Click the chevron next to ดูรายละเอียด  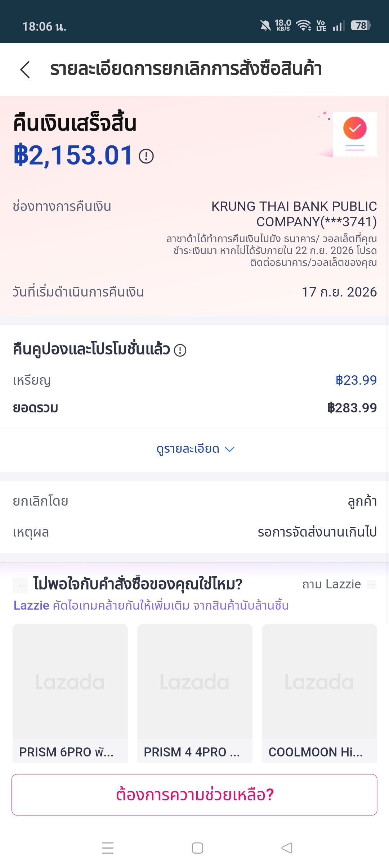[x=229, y=449]
